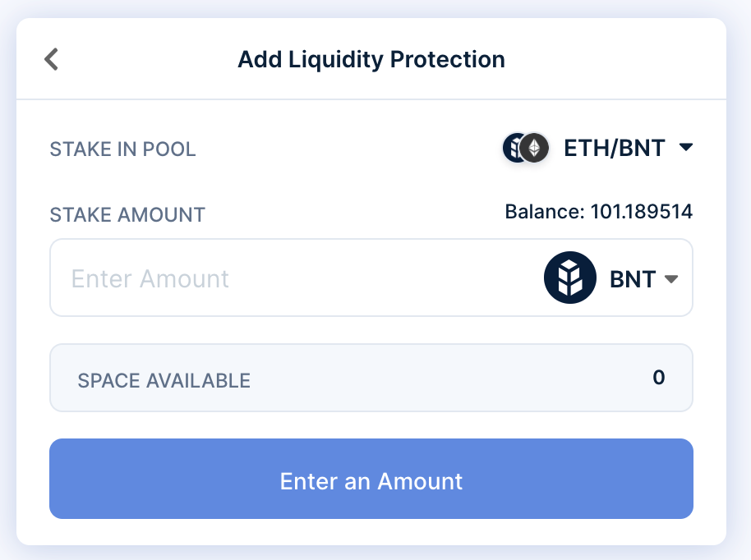Screen dimensions: 751x560
Task: Click the dark circular BNT icon in amount row
Action: [x=569, y=278]
